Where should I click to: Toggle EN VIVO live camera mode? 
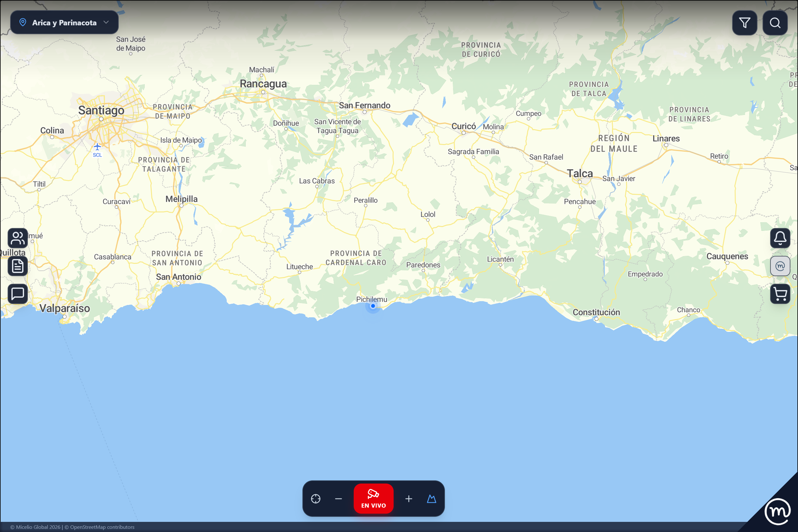pyautogui.click(x=374, y=498)
